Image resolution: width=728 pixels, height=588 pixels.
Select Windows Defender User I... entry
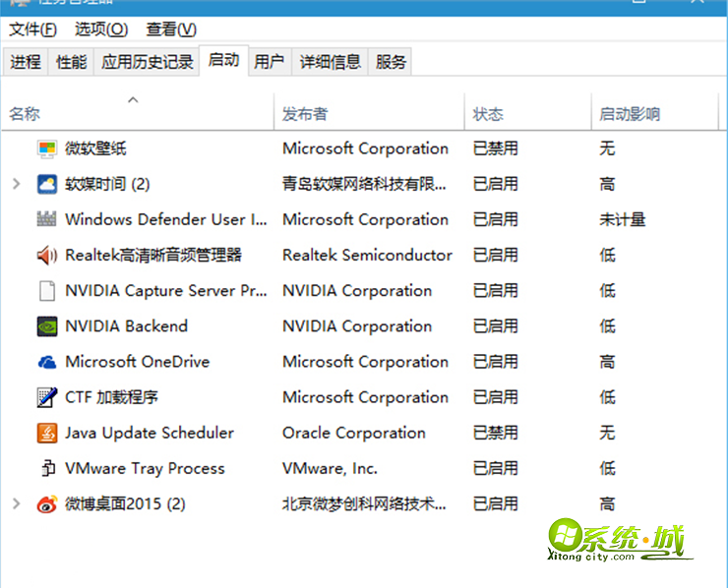pos(166,219)
